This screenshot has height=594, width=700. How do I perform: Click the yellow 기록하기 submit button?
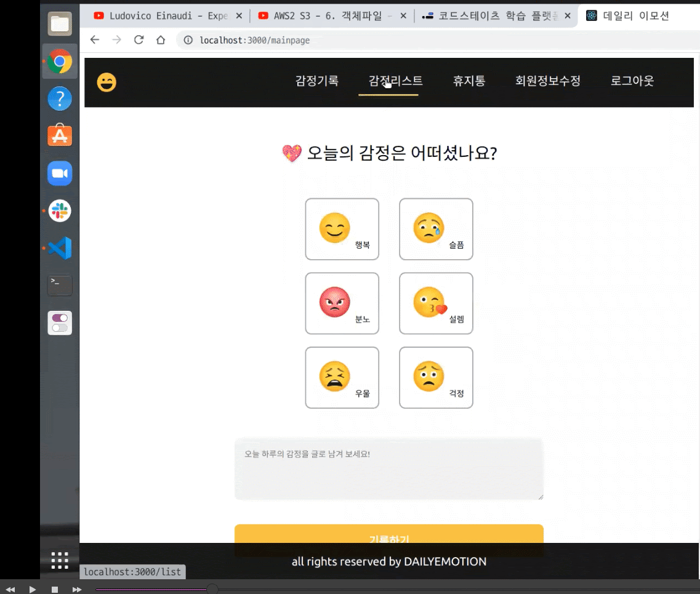(x=389, y=533)
